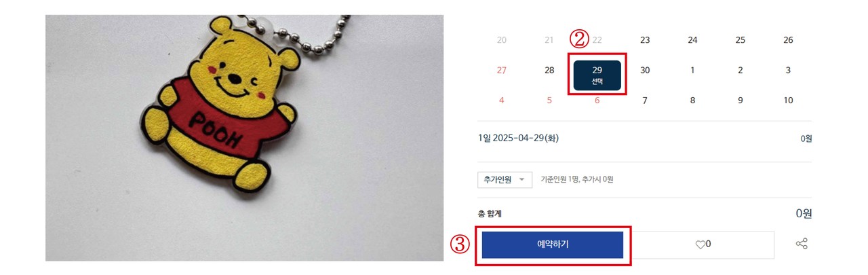
Task: Select calendar date 30
Action: pos(645,70)
